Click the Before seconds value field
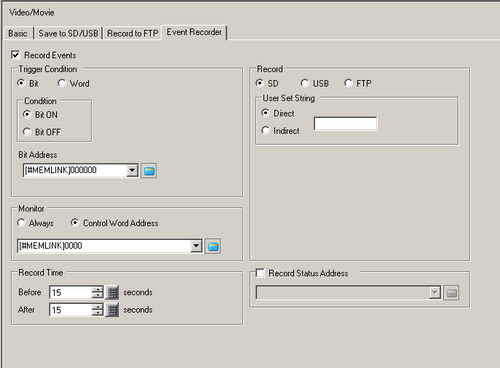The height and width of the screenshot is (368, 500). 71,292
